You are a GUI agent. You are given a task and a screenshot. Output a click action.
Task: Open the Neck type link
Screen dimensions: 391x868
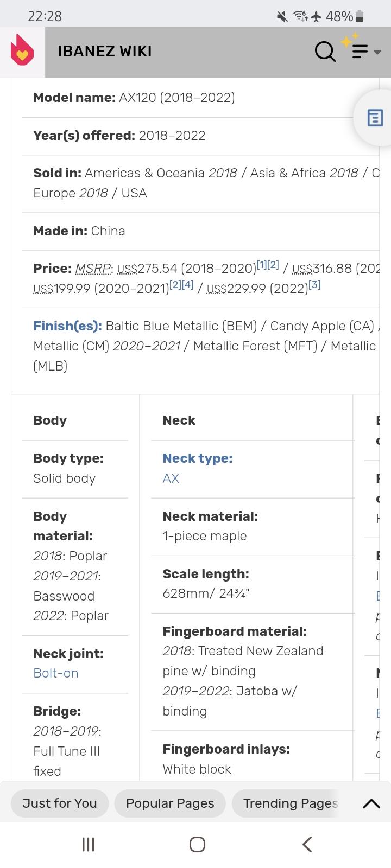[x=197, y=458]
